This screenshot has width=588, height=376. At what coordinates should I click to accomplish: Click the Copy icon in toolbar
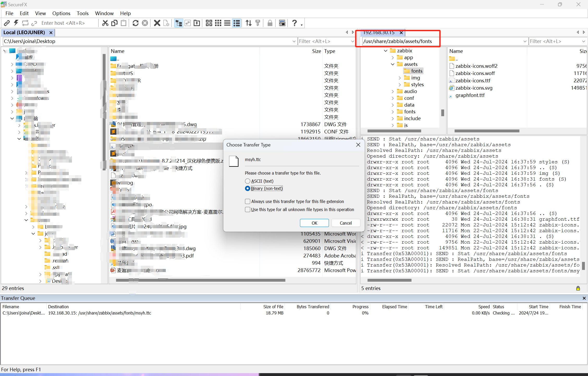[x=114, y=23]
